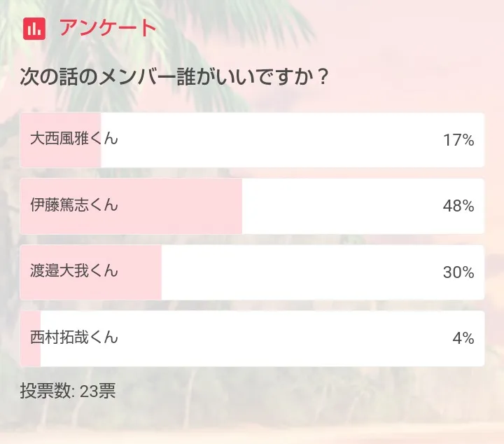Open the 投票数: 23票 vote count
This screenshot has height=444, width=504.
[67, 391]
